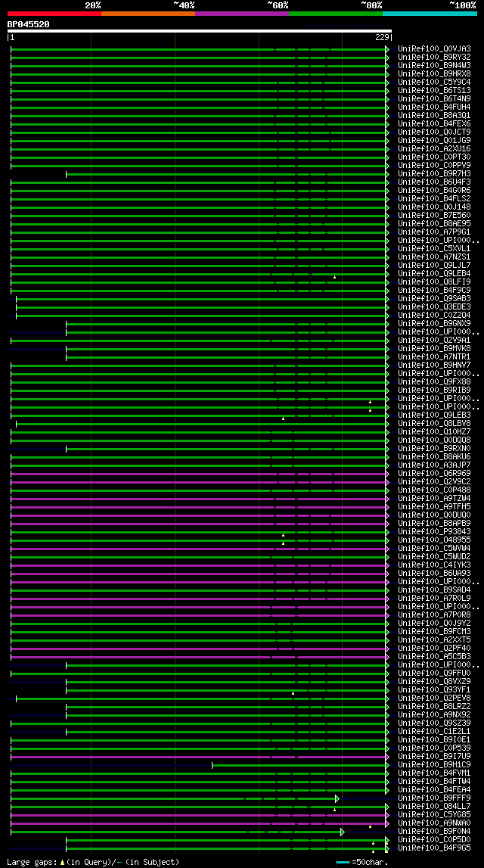Open the UniRef100_Q0VJA3 hit
Image resolution: width=484 pixels, height=868 pixels.
point(434,48)
